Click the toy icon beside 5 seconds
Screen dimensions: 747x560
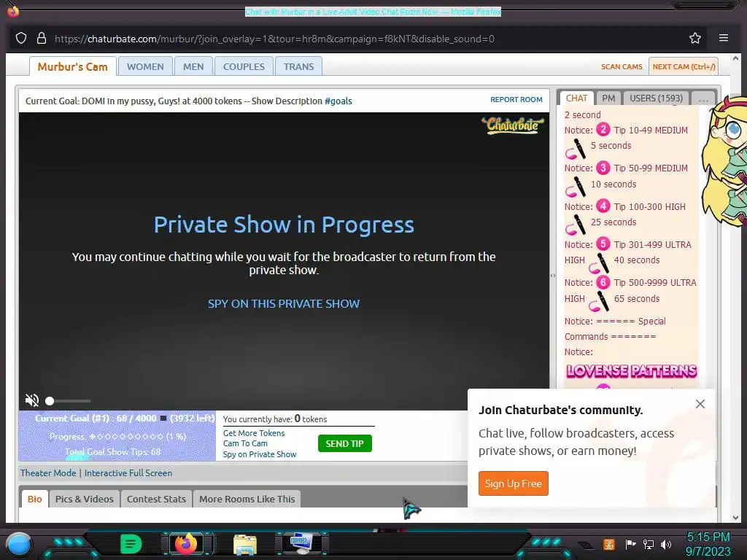click(x=576, y=149)
